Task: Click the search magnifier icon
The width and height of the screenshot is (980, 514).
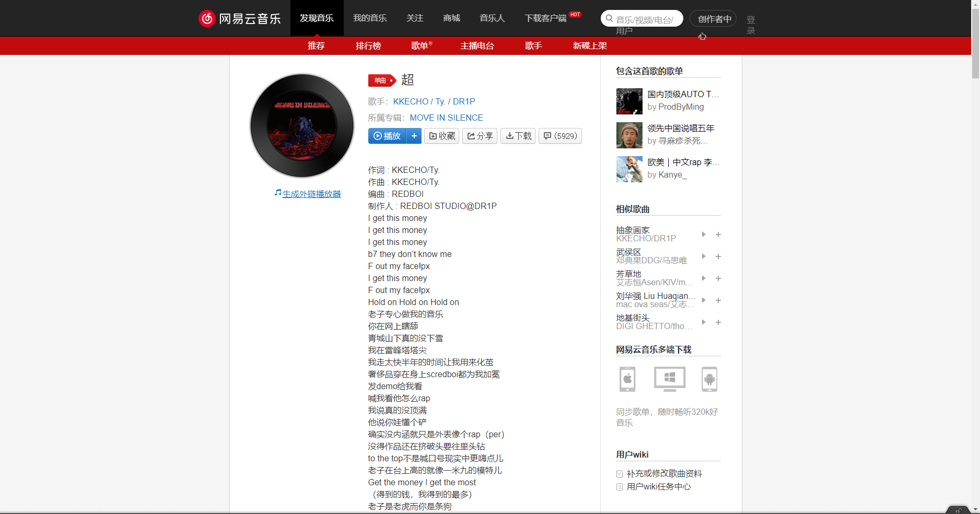Action: [609, 18]
